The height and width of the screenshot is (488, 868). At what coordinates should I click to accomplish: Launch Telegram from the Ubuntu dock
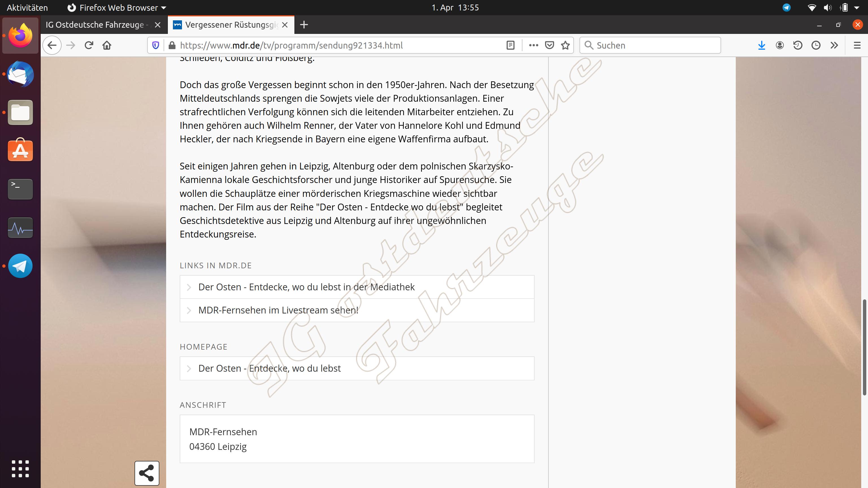20,266
